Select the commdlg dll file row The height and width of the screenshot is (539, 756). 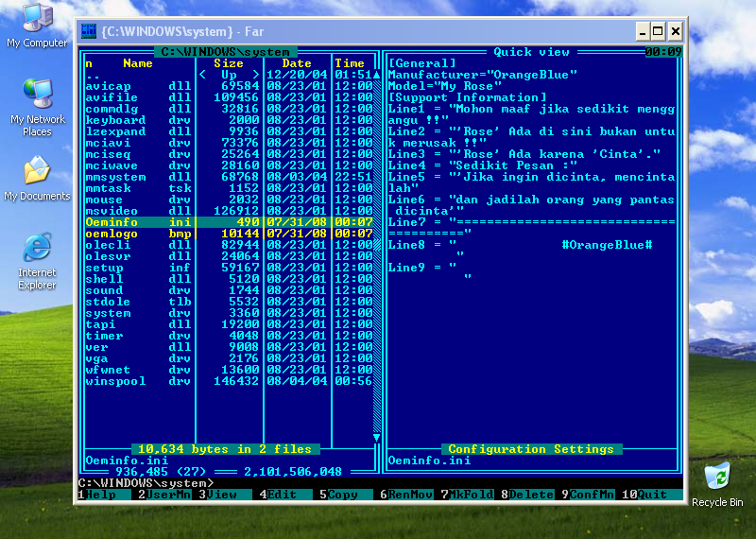point(229,109)
